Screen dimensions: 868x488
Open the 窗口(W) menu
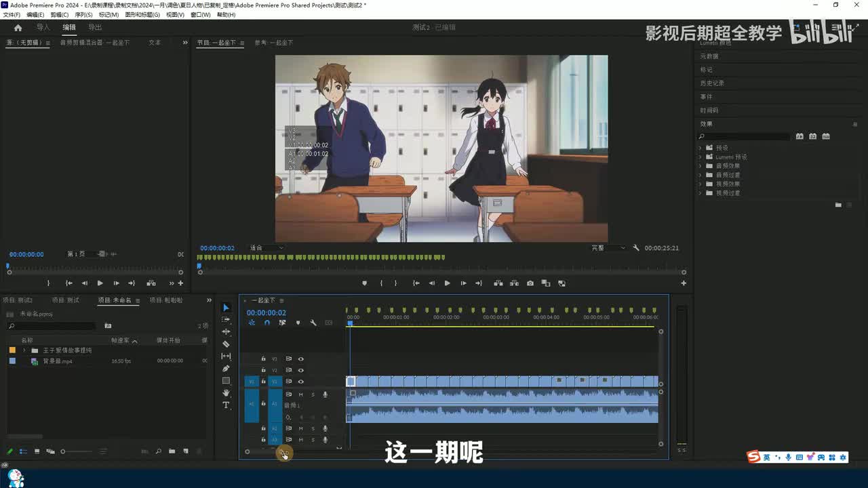[x=200, y=15]
